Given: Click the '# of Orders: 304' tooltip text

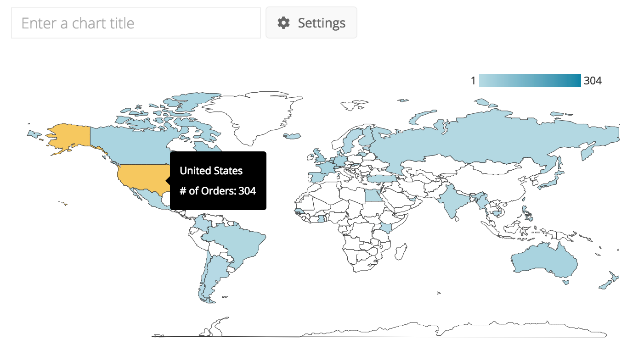Looking at the screenshot, I should (x=218, y=191).
